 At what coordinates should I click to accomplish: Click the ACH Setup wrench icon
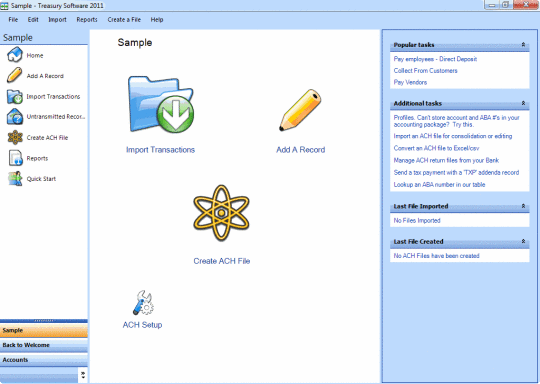click(143, 303)
